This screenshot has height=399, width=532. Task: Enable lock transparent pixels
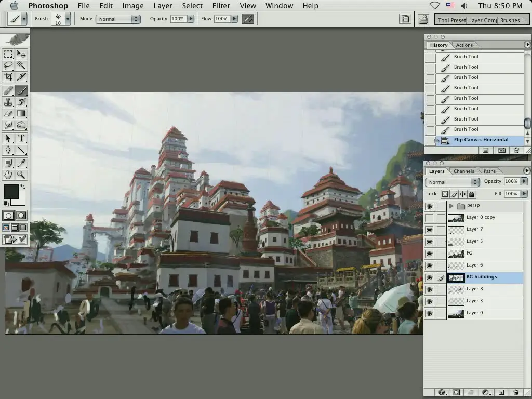445,194
